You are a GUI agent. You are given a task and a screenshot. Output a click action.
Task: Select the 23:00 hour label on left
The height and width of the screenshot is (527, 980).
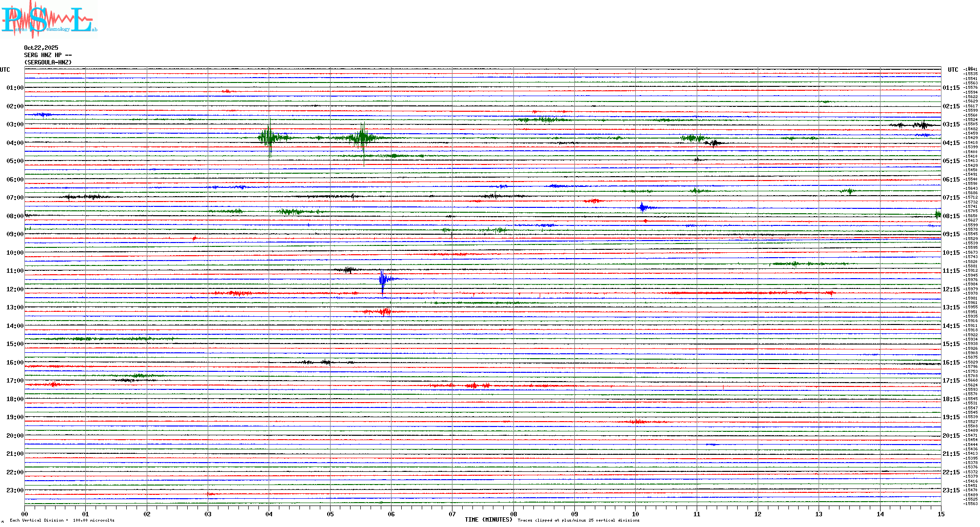(x=15, y=490)
